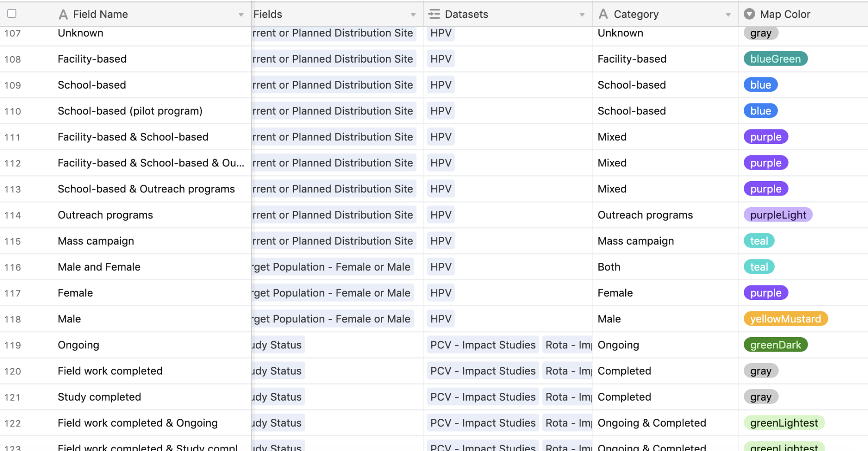Select the purpleLight color tag
Screen dimensions: 868x451
coord(778,215)
